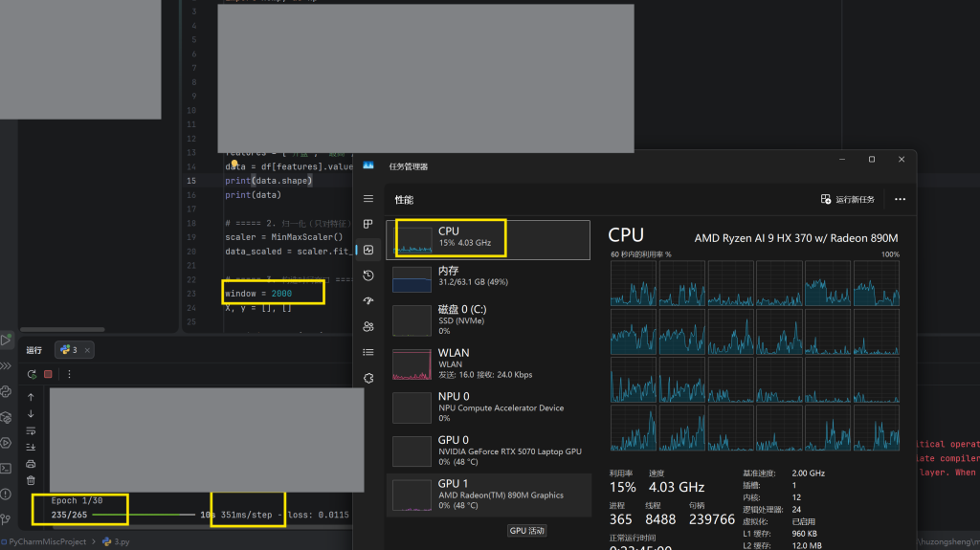Select the NPU 0 performance item
Image resolution: width=980 pixels, height=550 pixels.
click(x=488, y=407)
